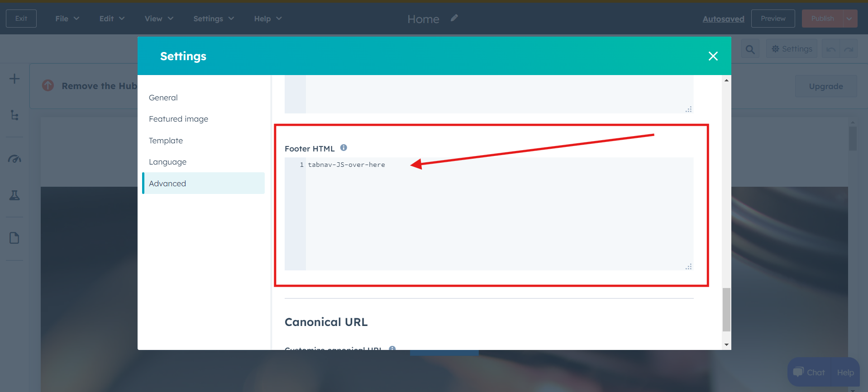
Task: Open the optimize gauge icon in sidebar
Action: pos(14,159)
